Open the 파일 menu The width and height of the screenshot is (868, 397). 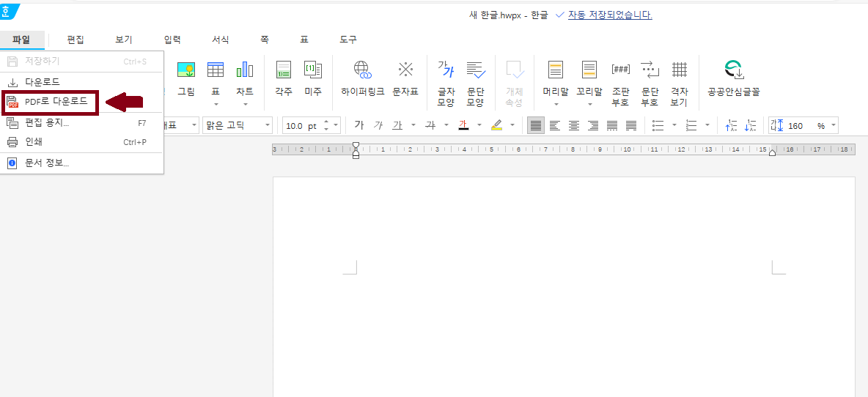(21, 40)
